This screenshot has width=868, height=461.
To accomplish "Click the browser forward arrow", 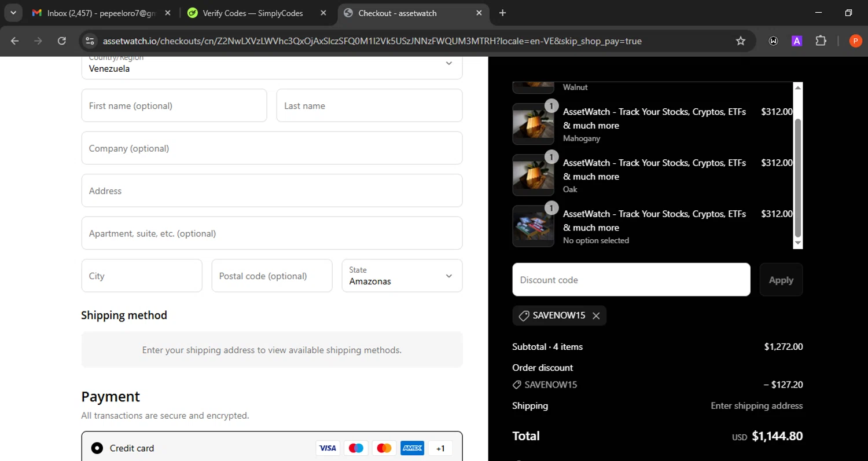I will tap(38, 41).
